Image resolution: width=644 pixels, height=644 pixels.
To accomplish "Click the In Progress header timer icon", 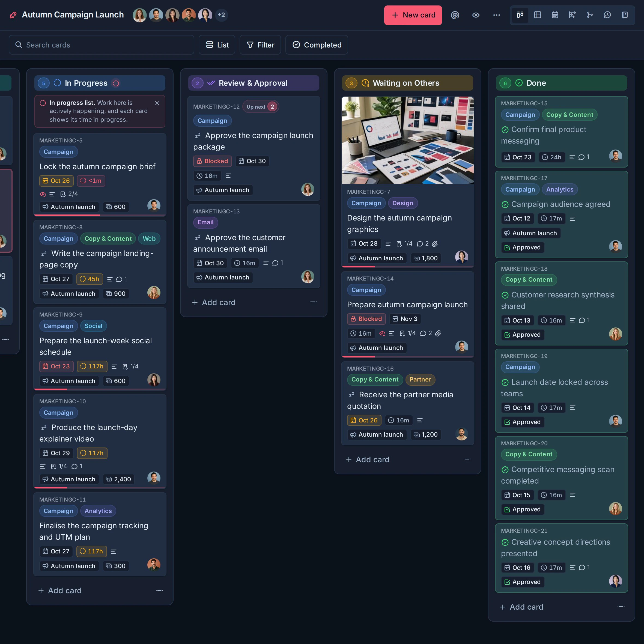I will (x=116, y=83).
